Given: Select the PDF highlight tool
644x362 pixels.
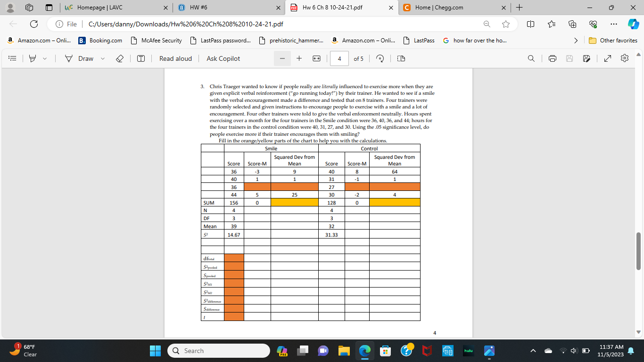Looking at the screenshot, I should 33,58.
